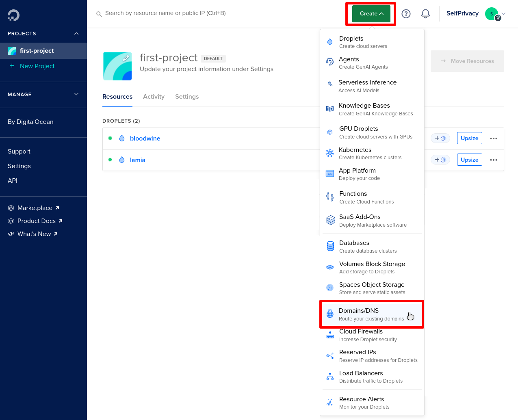
Task: Click the Load Balancers icon
Action: click(330, 377)
